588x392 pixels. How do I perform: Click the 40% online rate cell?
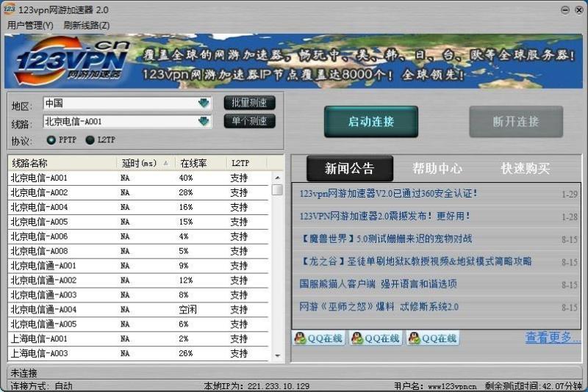(x=186, y=178)
